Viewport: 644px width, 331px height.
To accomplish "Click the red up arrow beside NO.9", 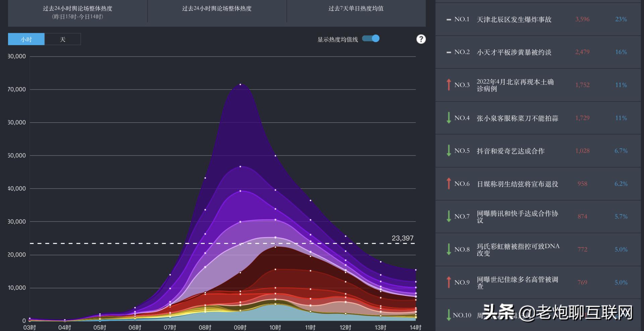I will 448,282.
